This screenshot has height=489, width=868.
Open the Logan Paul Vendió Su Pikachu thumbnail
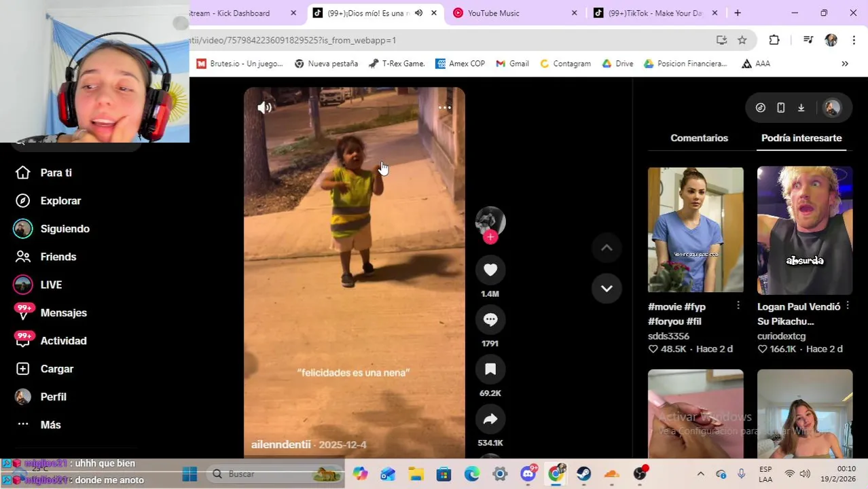[805, 230]
